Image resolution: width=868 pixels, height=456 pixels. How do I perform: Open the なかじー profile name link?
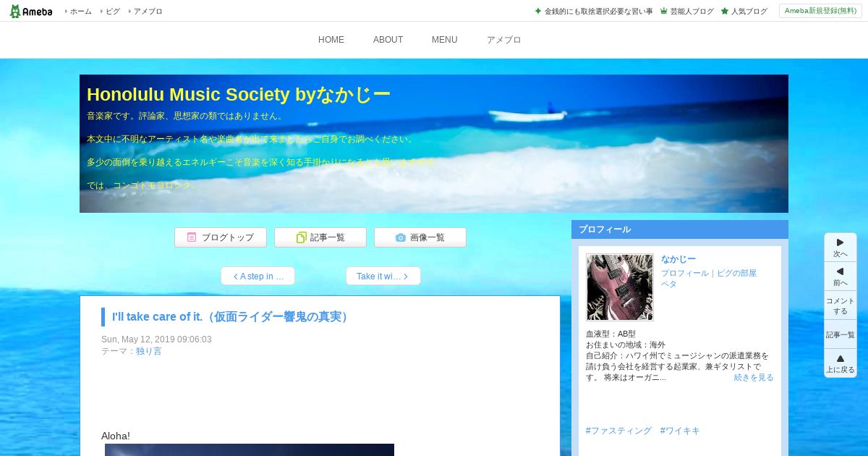pyautogui.click(x=678, y=259)
